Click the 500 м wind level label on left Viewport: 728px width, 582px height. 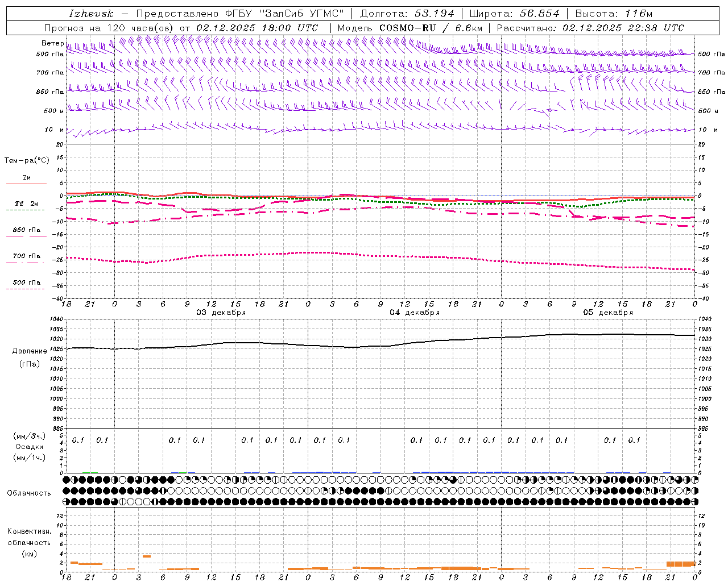[x=54, y=111]
